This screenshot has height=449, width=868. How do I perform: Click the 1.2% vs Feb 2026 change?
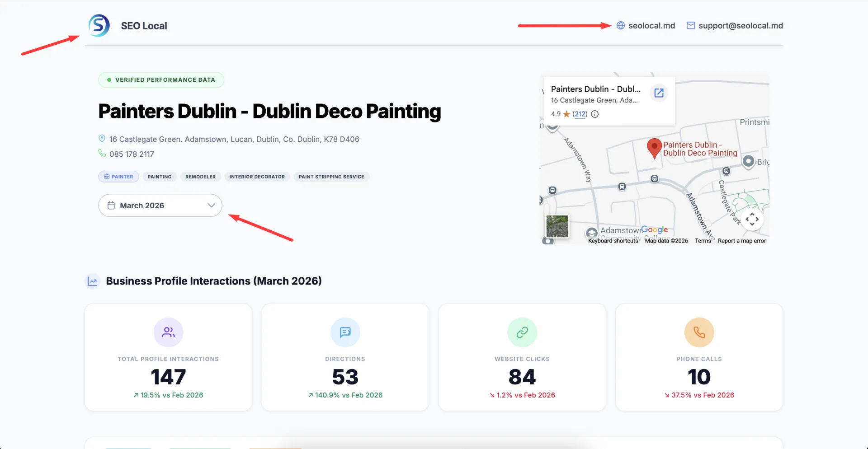point(522,395)
